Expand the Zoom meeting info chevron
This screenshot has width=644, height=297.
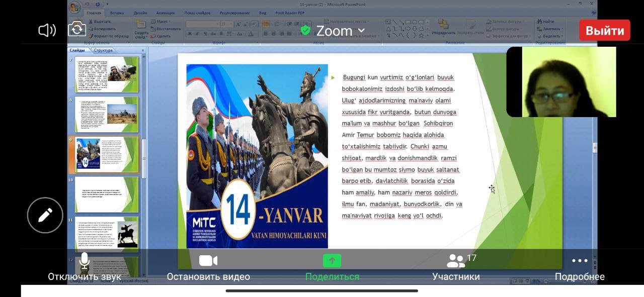click(x=361, y=31)
